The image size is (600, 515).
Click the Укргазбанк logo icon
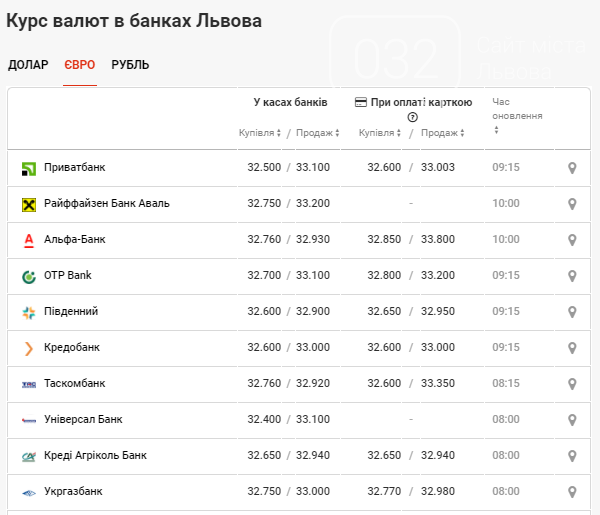pos(29,493)
